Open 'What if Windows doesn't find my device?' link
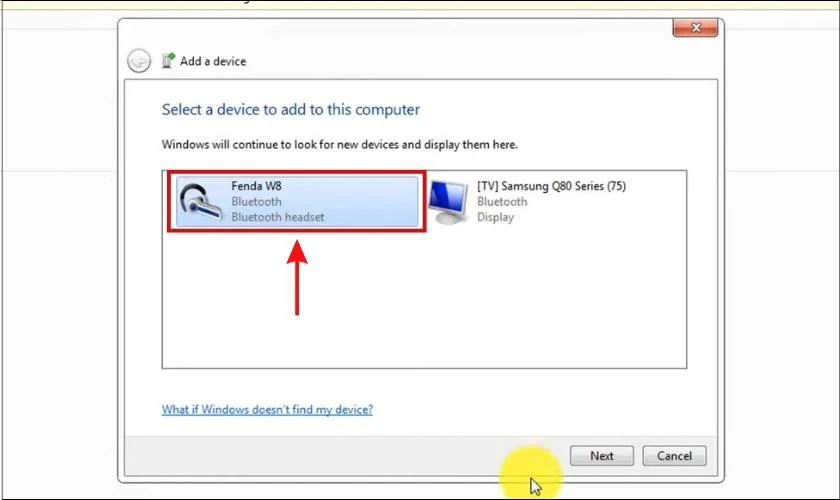This screenshot has height=500, width=840. click(x=267, y=409)
